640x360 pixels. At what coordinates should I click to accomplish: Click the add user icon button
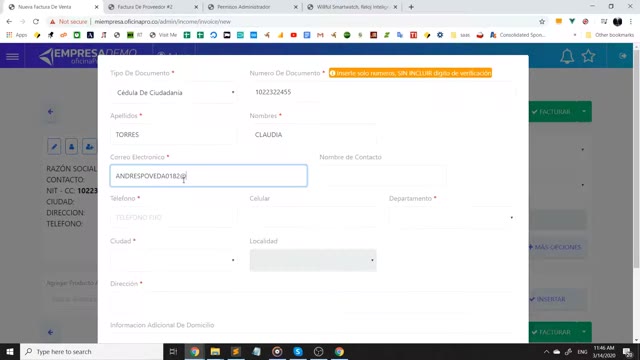[89, 147]
